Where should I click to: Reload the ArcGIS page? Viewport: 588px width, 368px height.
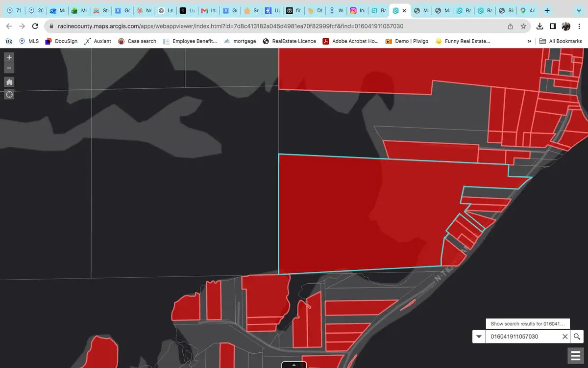point(35,26)
